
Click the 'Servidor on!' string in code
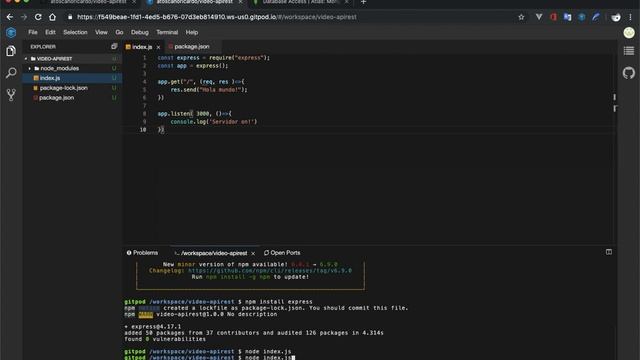pyautogui.click(x=233, y=122)
